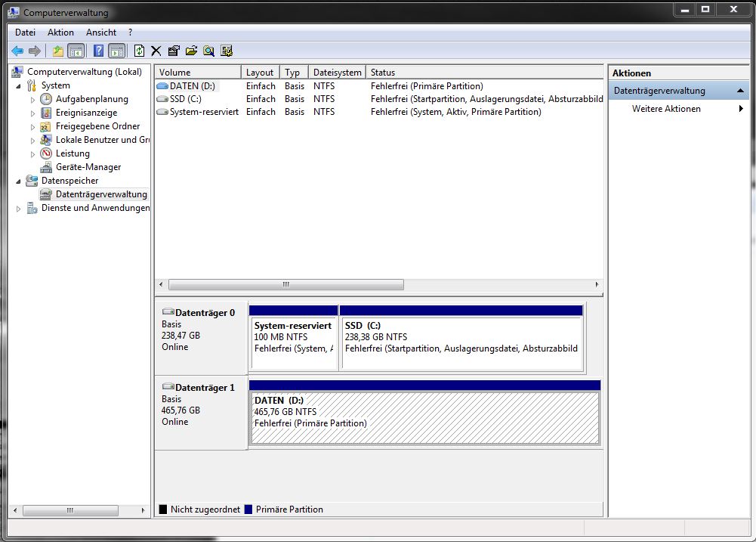Click System-reserviert 100 MB partition block
The width and height of the screenshot is (756, 542).
pyautogui.click(x=294, y=338)
